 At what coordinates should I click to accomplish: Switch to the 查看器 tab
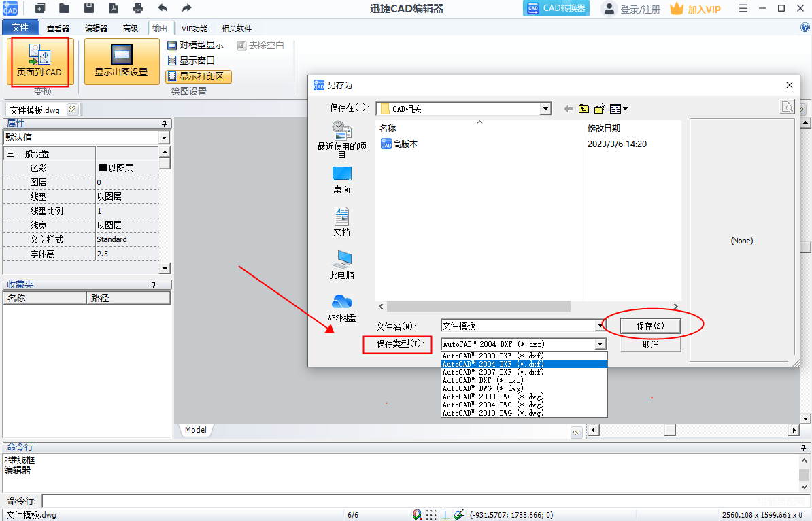58,29
